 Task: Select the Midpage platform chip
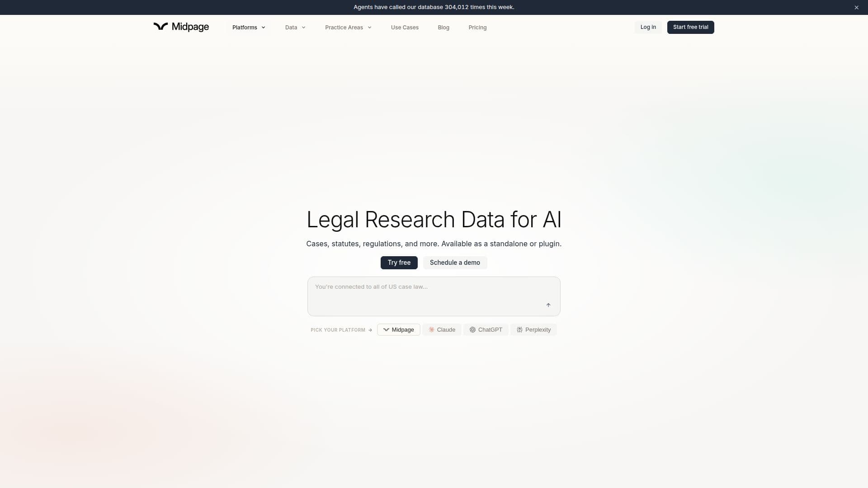398,330
